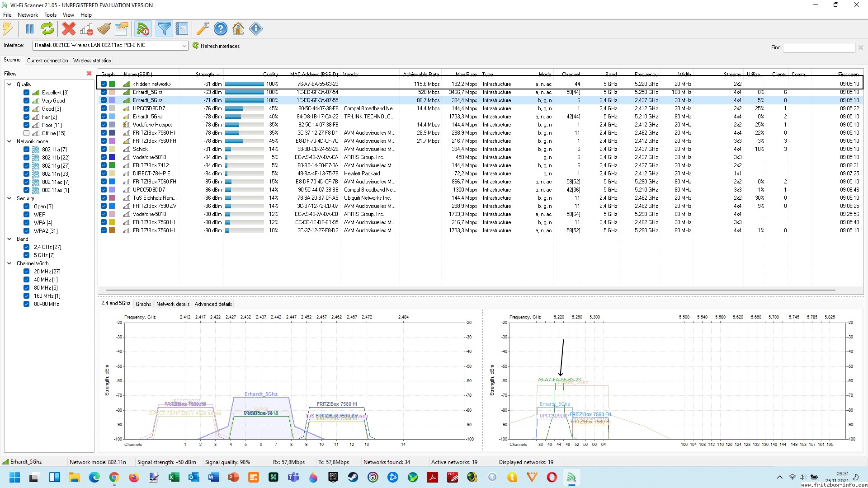Toggle the filter funnel icon

click(x=165, y=29)
